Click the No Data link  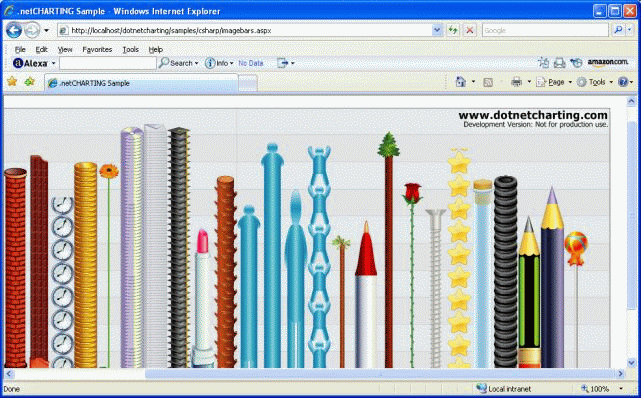click(x=251, y=63)
